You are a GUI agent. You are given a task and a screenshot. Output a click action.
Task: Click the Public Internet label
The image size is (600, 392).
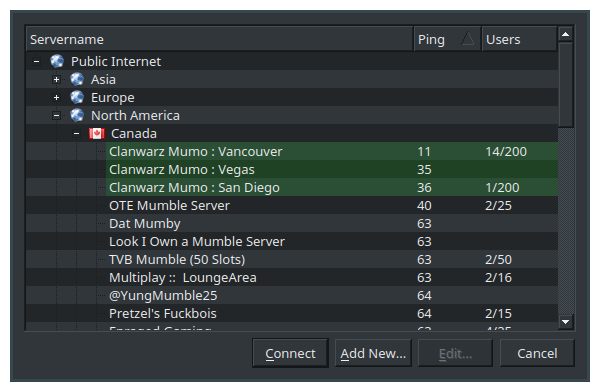(116, 61)
